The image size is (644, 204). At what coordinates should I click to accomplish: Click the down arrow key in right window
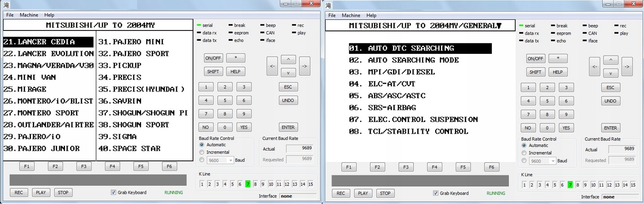pyautogui.click(x=610, y=73)
